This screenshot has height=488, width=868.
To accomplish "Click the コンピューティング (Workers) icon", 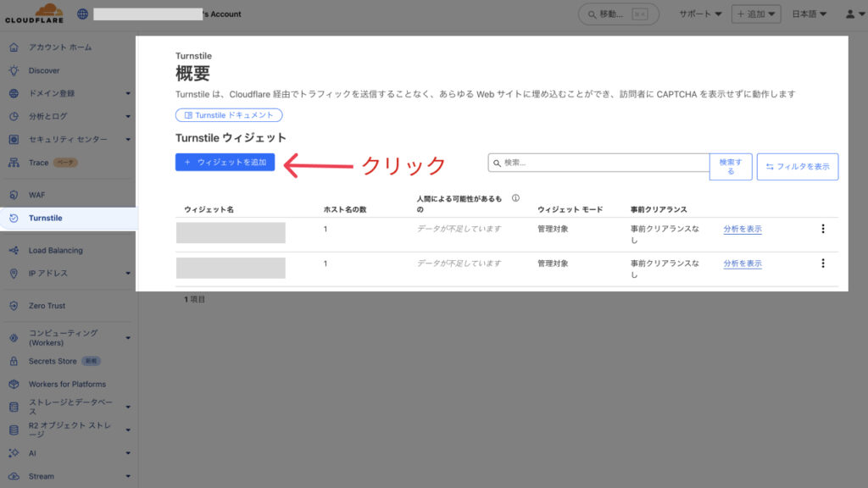I will [x=14, y=337].
